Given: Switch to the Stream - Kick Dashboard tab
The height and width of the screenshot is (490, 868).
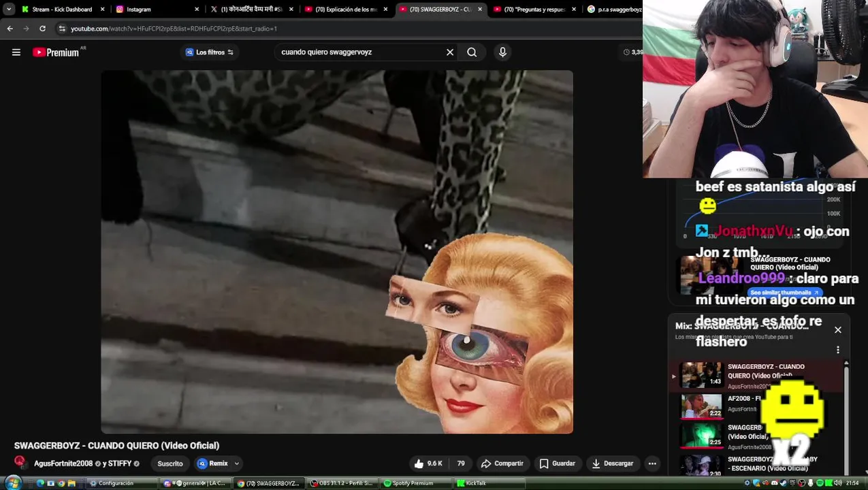Looking at the screenshot, I should (62, 10).
